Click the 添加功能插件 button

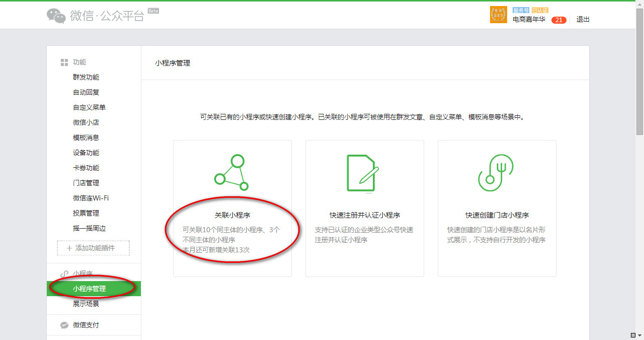(x=93, y=248)
